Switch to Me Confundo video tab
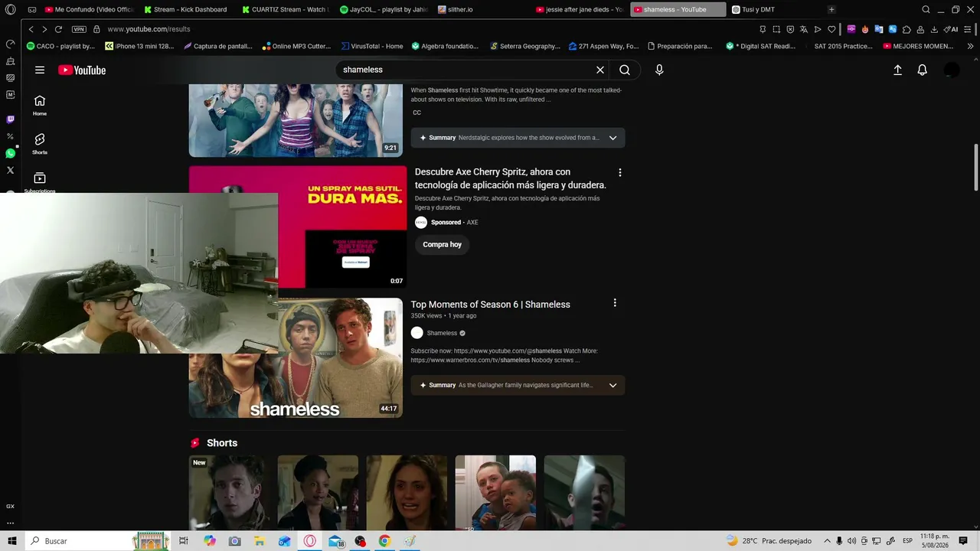 point(90,10)
